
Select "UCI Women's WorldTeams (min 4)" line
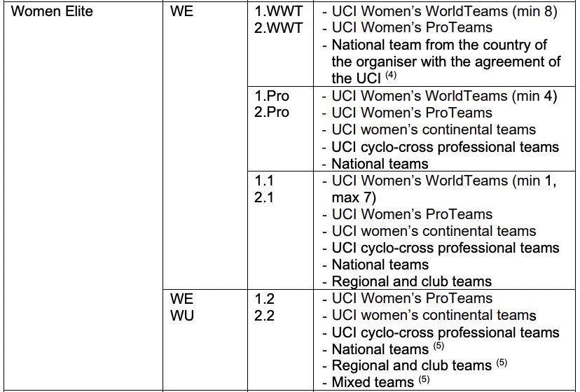[x=444, y=96]
